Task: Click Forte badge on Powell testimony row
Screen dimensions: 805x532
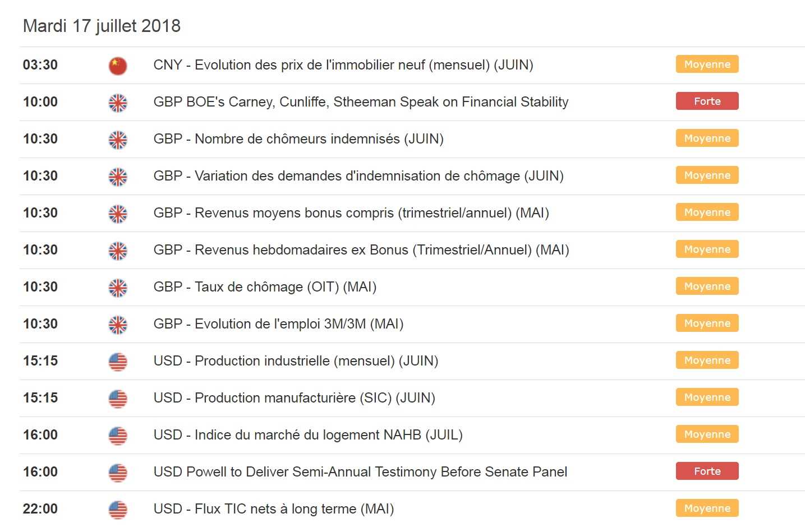Action: tap(707, 471)
